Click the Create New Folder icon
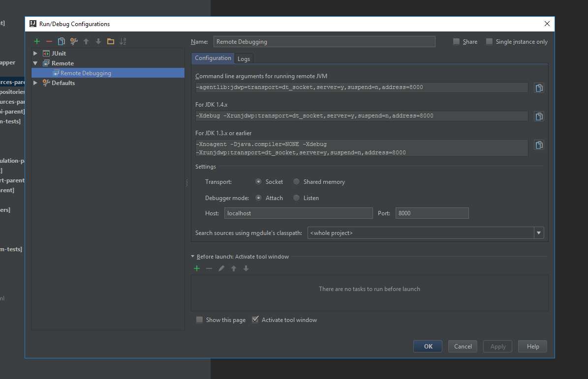This screenshot has height=379, width=588. (111, 42)
